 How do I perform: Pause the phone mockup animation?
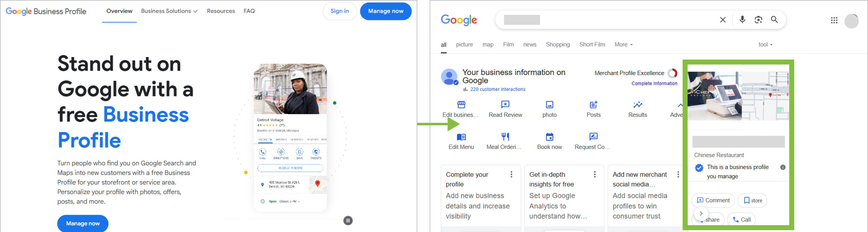(348, 221)
